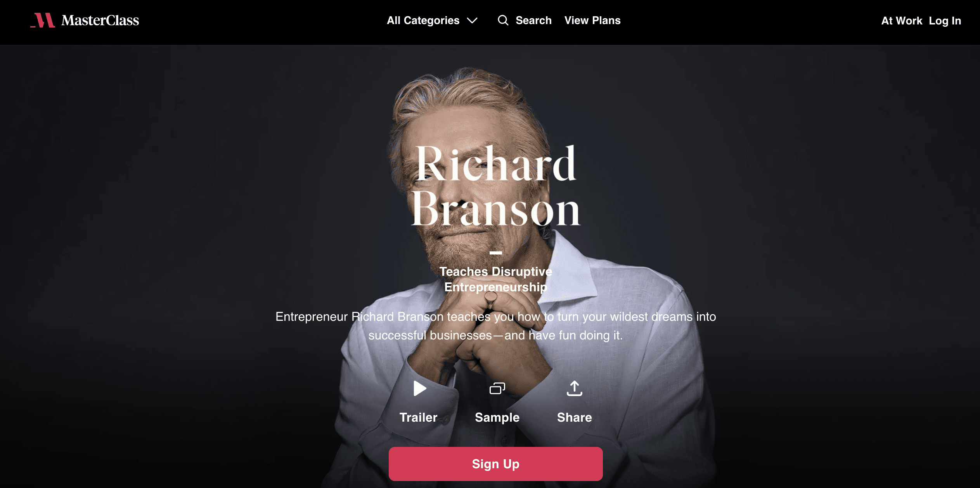
Task: Select the Teaches Disruptive Entrepreneurship subtitle
Action: (x=496, y=279)
